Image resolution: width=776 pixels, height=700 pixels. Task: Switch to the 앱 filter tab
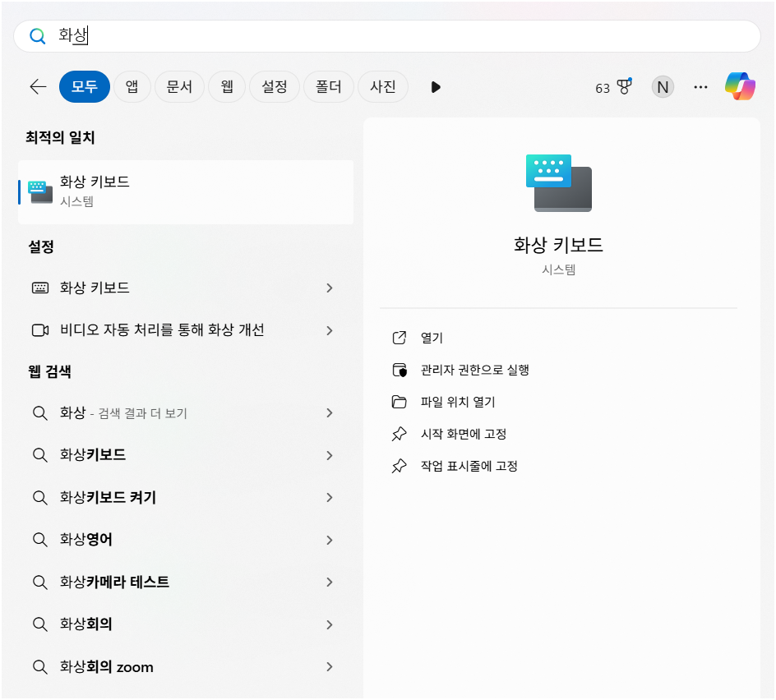coord(132,86)
